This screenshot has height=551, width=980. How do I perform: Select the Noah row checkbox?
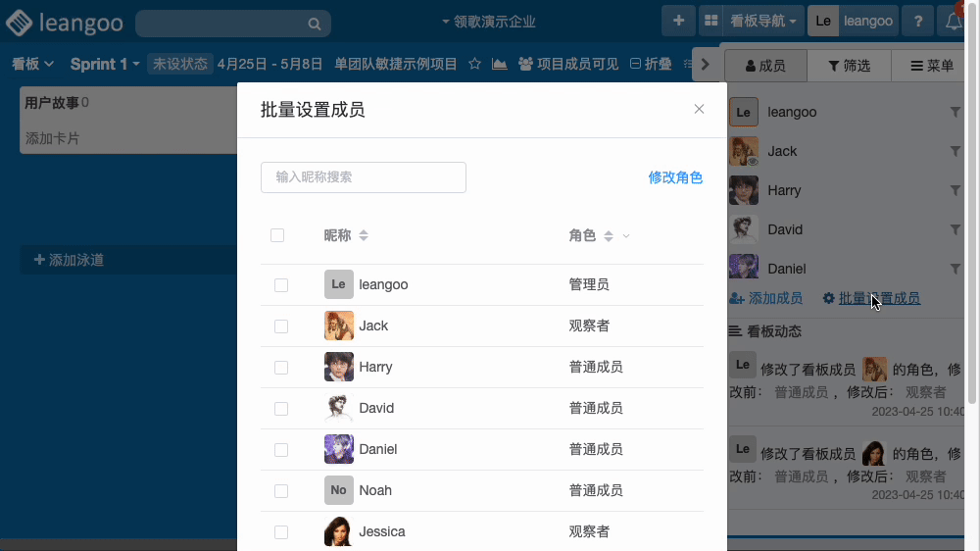(281, 490)
